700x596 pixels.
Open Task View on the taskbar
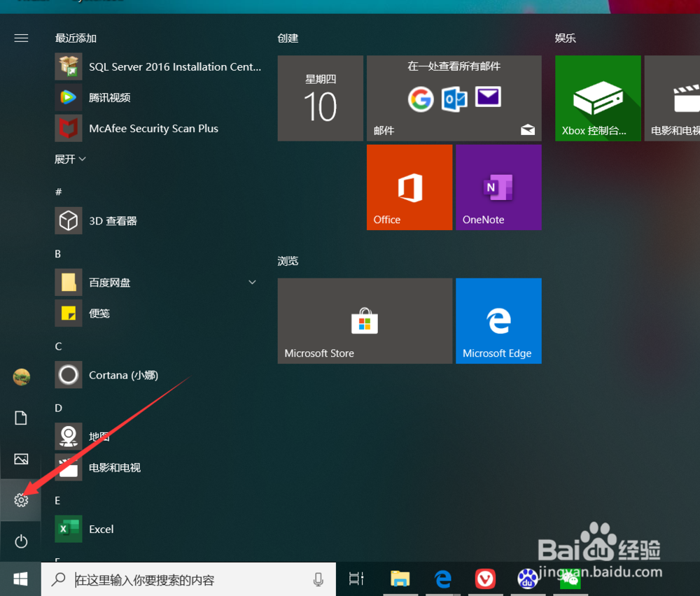pyautogui.click(x=356, y=579)
